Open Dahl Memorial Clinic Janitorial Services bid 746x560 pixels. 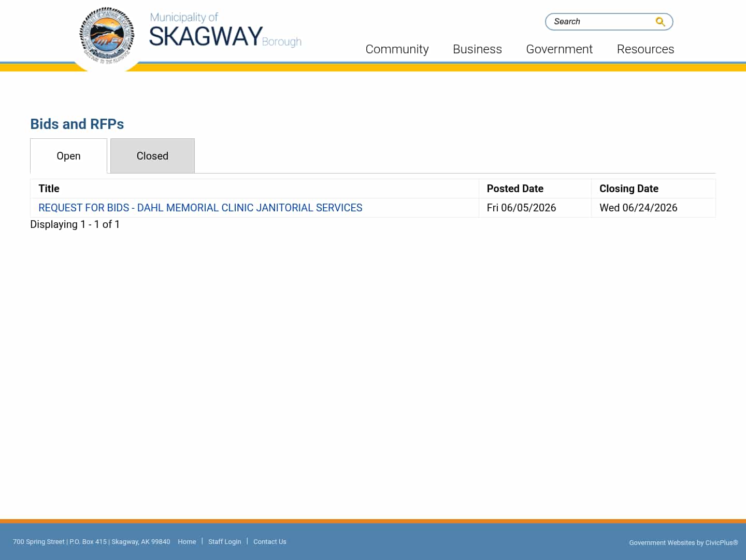(200, 208)
